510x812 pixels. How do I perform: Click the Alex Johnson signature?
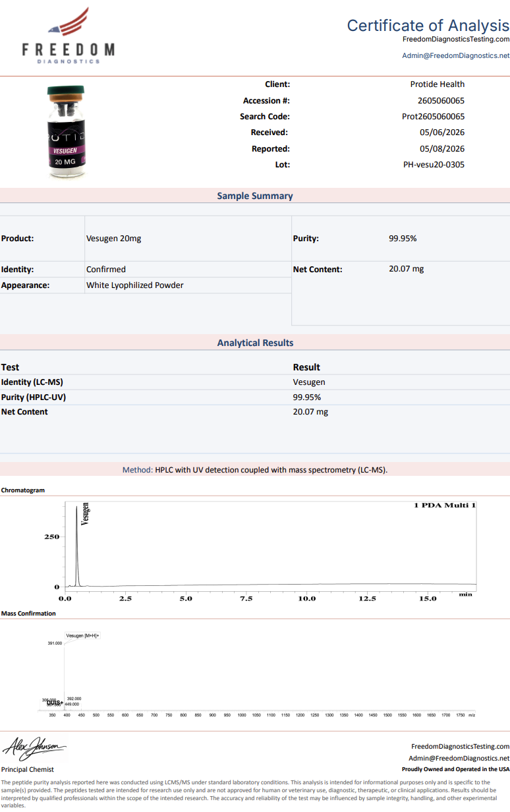point(34,748)
